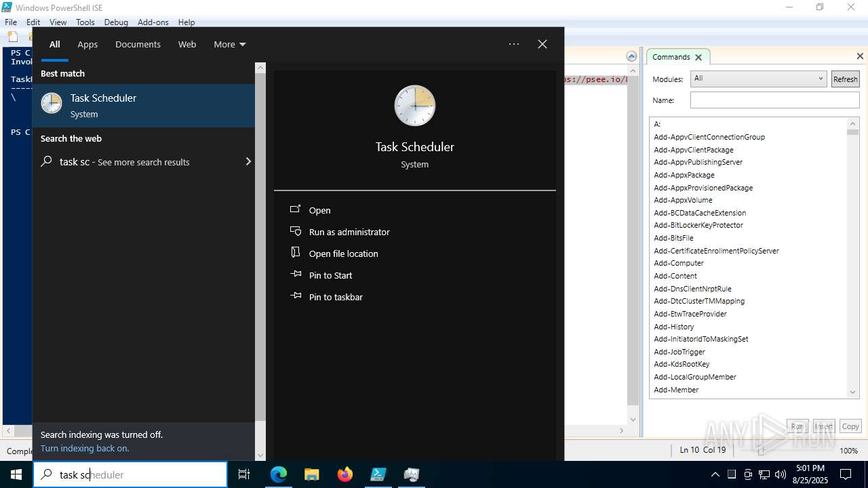Select Add-BitsFile in commands list

[x=673, y=238]
